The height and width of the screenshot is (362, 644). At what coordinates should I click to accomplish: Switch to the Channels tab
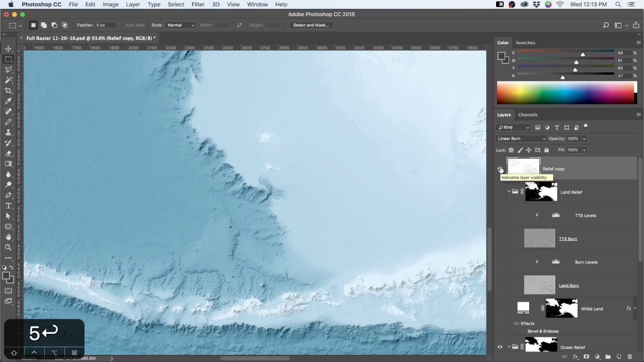tap(528, 115)
